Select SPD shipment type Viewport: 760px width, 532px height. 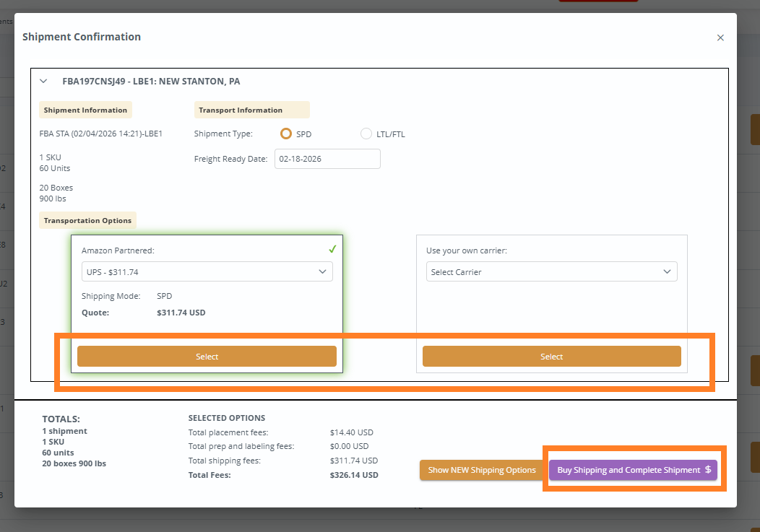286,134
